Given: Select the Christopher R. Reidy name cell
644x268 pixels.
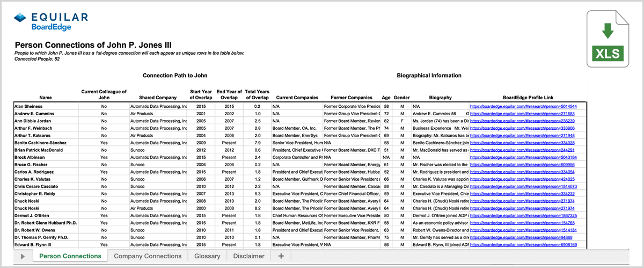Looking at the screenshot, I should click(46, 194).
